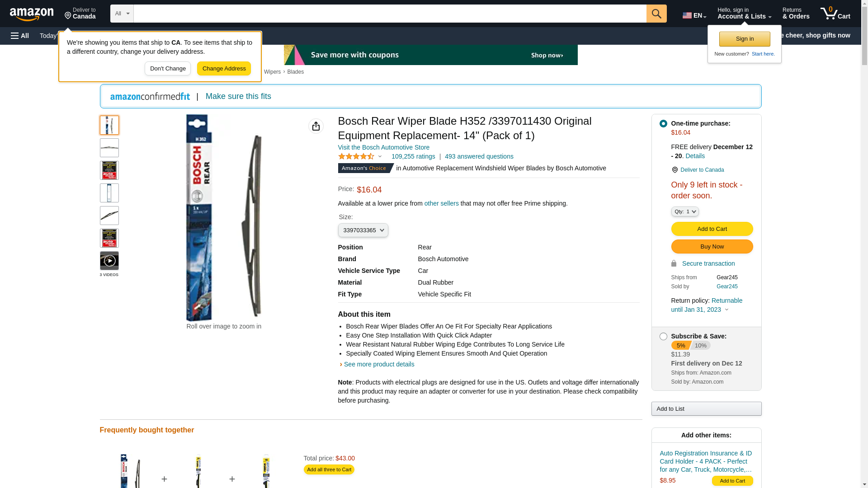868x488 pixels.
Task: Open the All hamburger menu
Action: click(x=20, y=36)
